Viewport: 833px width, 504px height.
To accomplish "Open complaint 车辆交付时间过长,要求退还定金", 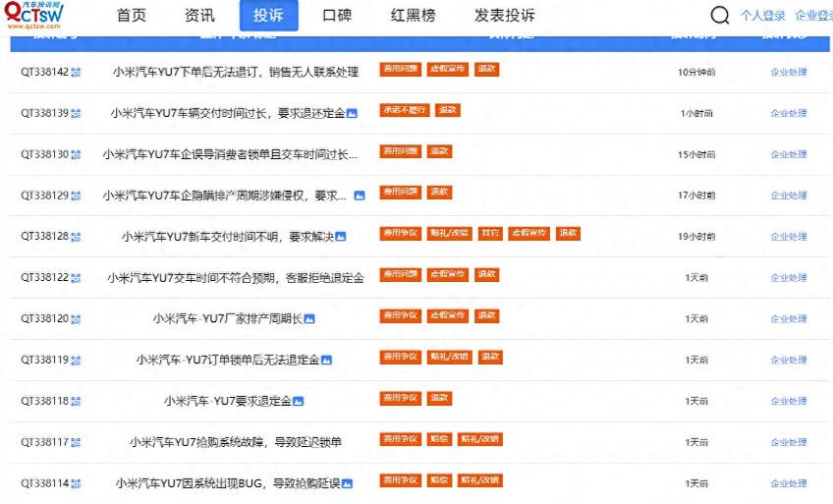I will coord(228,113).
